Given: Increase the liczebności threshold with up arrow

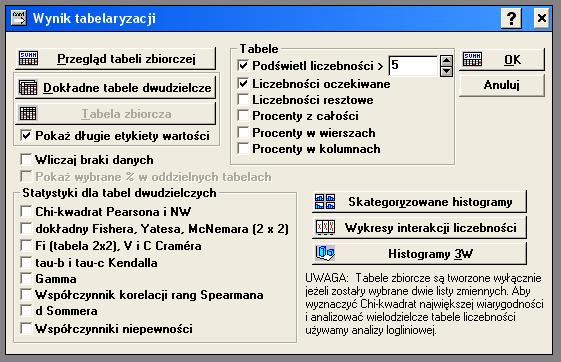Looking at the screenshot, I should point(446,60).
